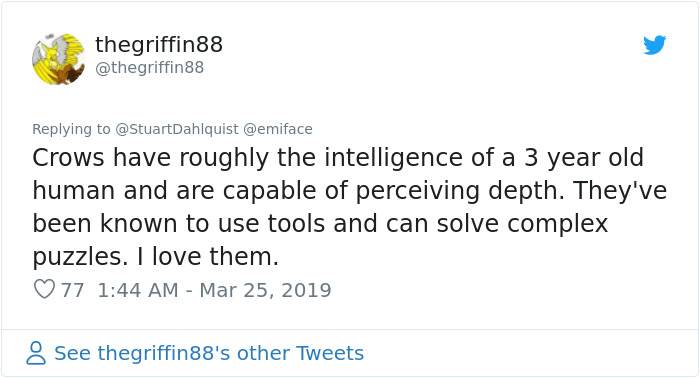The image size is (700, 378).
Task: Click the words 'solve complex' in tweet
Action: (522, 223)
